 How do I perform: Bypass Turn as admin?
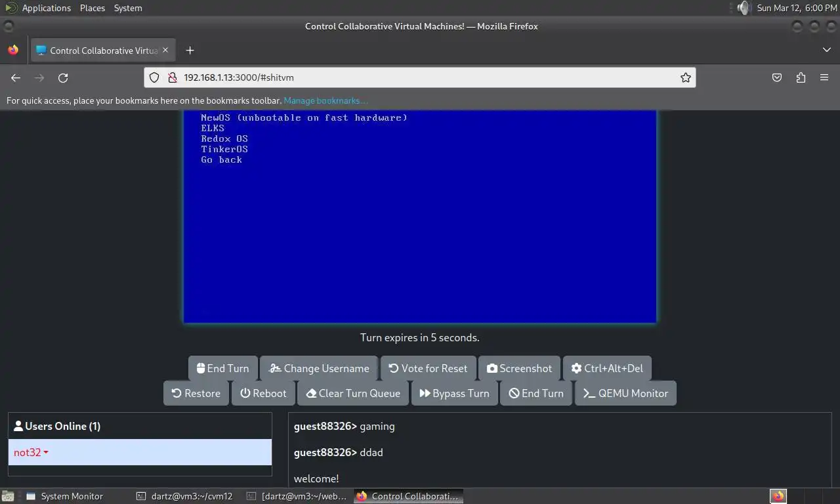454,393
